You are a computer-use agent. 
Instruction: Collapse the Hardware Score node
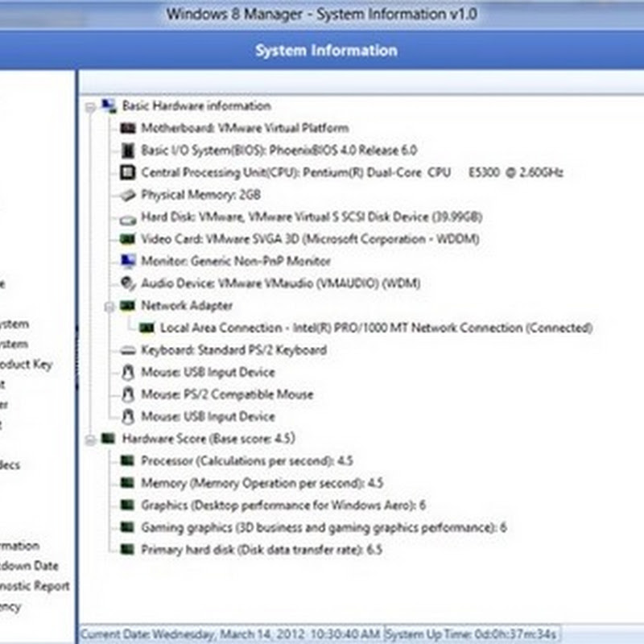tap(90, 440)
